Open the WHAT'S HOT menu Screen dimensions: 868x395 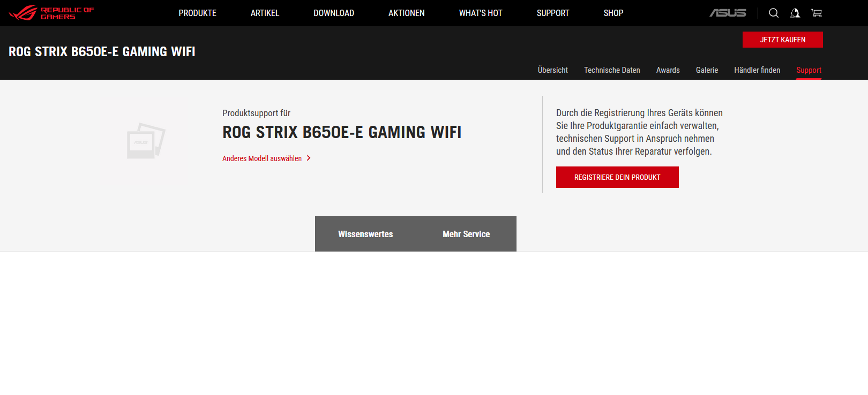point(481,13)
